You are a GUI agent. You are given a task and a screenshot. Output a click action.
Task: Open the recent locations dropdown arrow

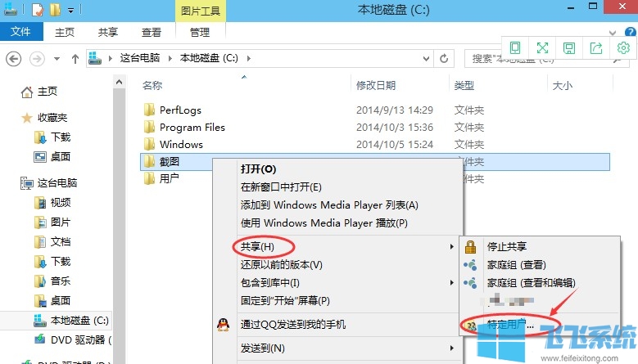[x=57, y=59]
